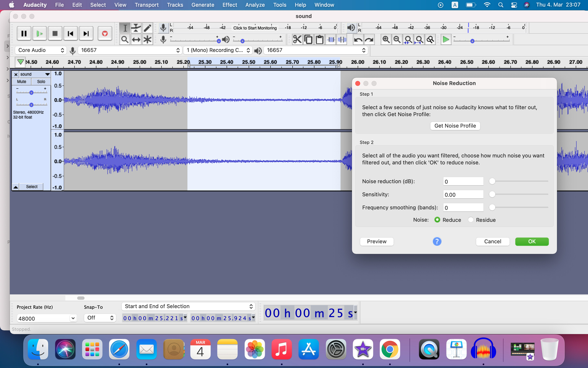588x368 pixels.
Task: Click Preview in Noise Reduction dialog
Action: pos(377,241)
